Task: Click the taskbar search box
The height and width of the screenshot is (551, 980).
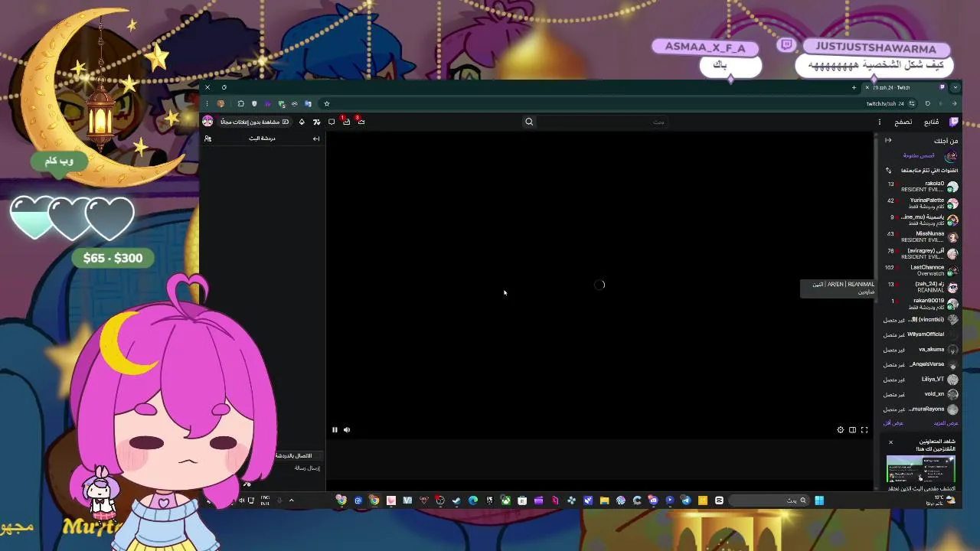Action: 769,500
